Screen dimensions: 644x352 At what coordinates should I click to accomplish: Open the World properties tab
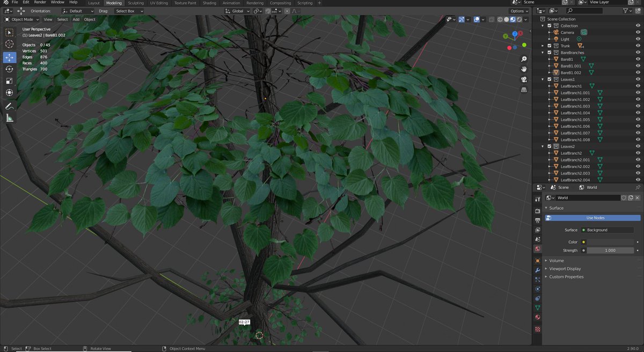[537, 249]
